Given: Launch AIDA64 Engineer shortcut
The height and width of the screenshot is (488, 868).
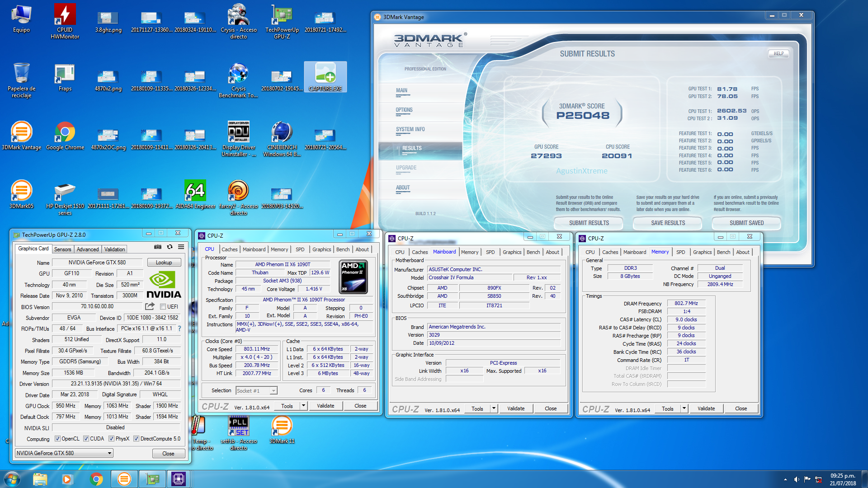Looking at the screenshot, I should pos(195,194).
